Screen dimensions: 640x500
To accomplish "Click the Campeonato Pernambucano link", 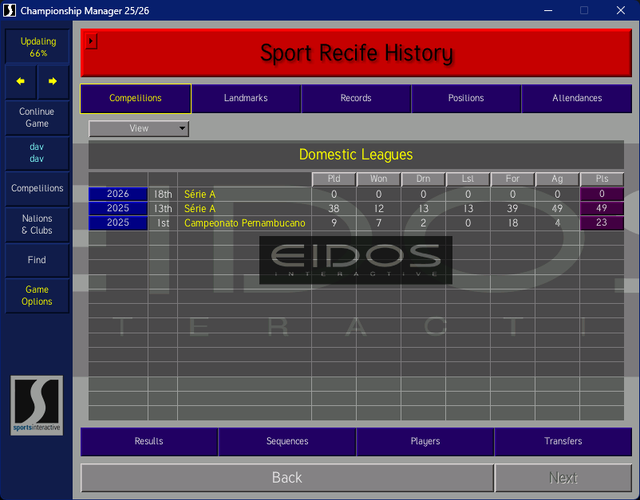I will [244, 223].
